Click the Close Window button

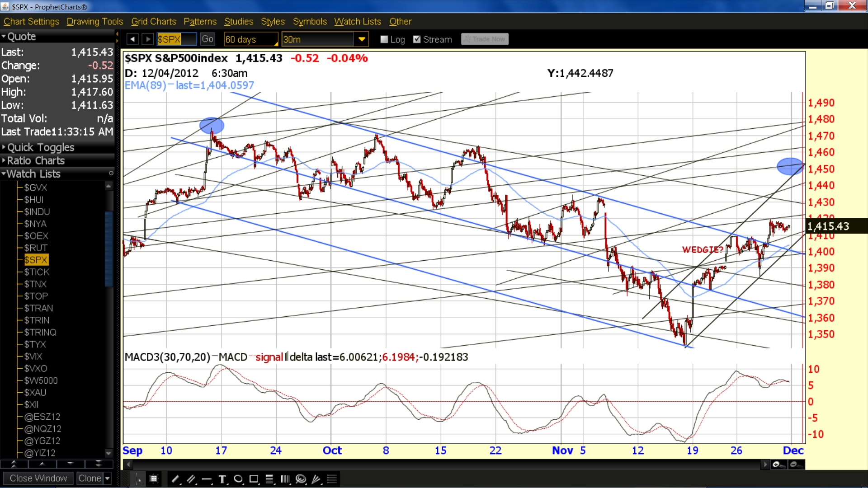coord(38,478)
